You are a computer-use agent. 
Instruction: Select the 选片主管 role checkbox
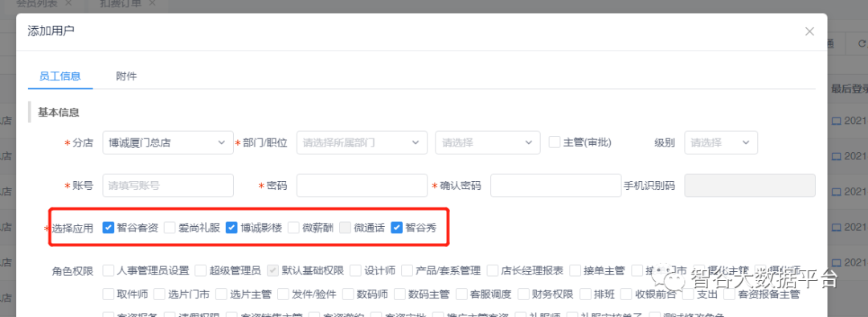tap(222, 294)
